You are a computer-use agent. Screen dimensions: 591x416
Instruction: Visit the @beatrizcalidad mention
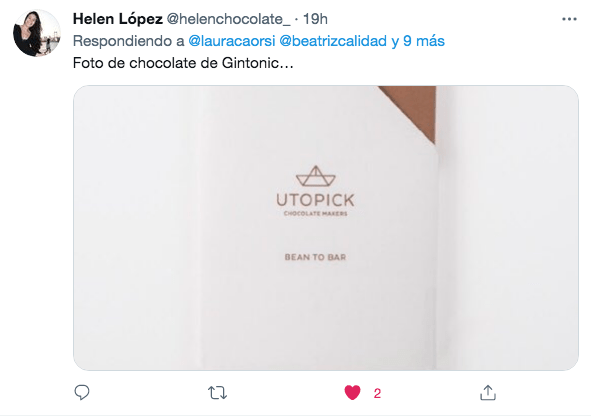333,41
